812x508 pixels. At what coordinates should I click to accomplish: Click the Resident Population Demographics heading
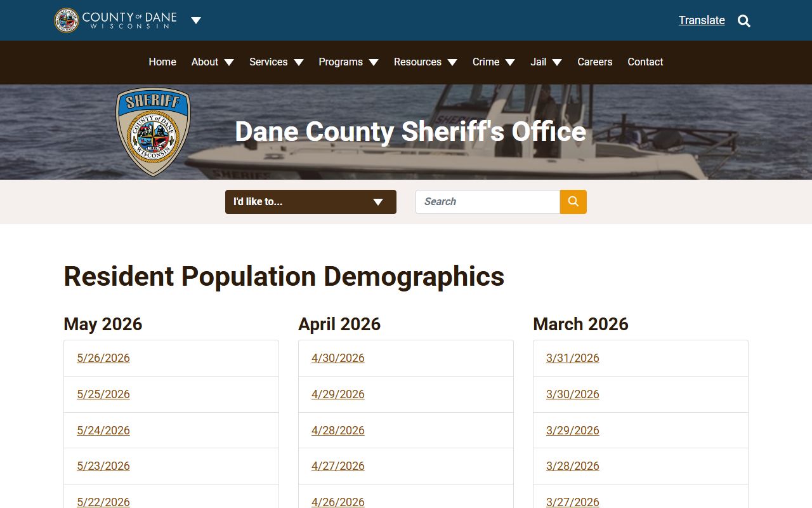coord(284,277)
